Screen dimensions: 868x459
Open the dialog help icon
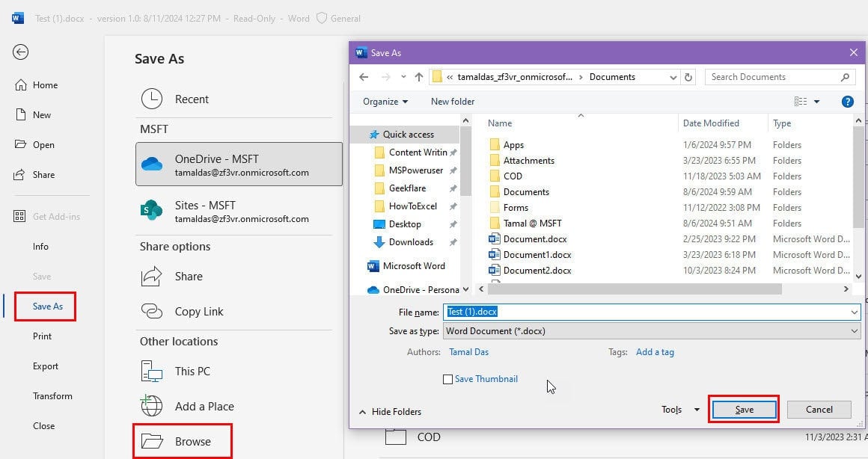(x=847, y=102)
